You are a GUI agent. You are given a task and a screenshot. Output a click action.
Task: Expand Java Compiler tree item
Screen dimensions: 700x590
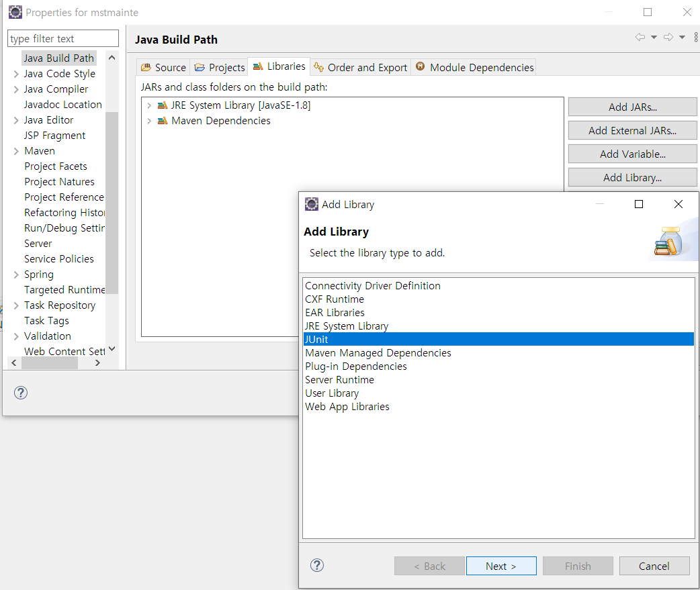[16, 90]
